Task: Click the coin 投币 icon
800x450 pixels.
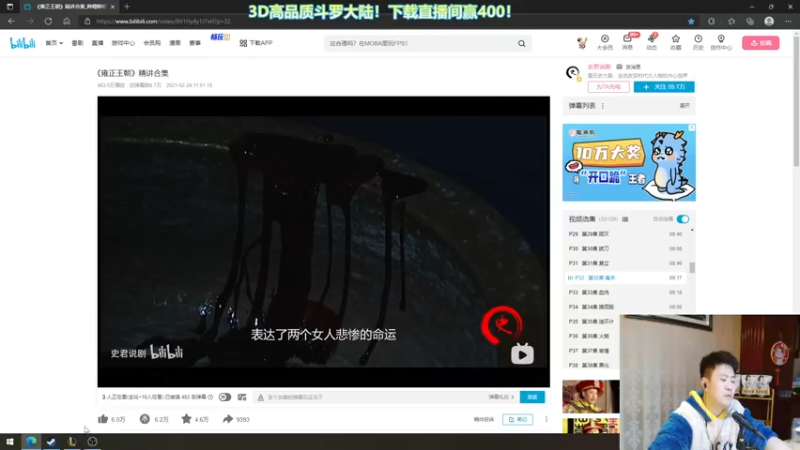Action: (x=145, y=419)
